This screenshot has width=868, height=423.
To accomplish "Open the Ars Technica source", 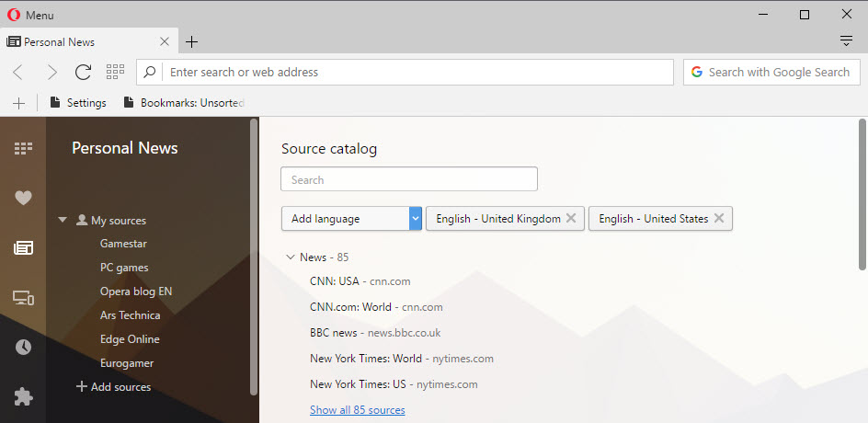I will click(x=130, y=315).
